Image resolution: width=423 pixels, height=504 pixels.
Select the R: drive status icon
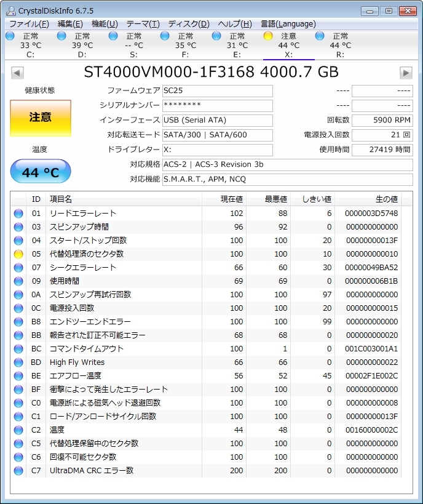[x=320, y=36]
